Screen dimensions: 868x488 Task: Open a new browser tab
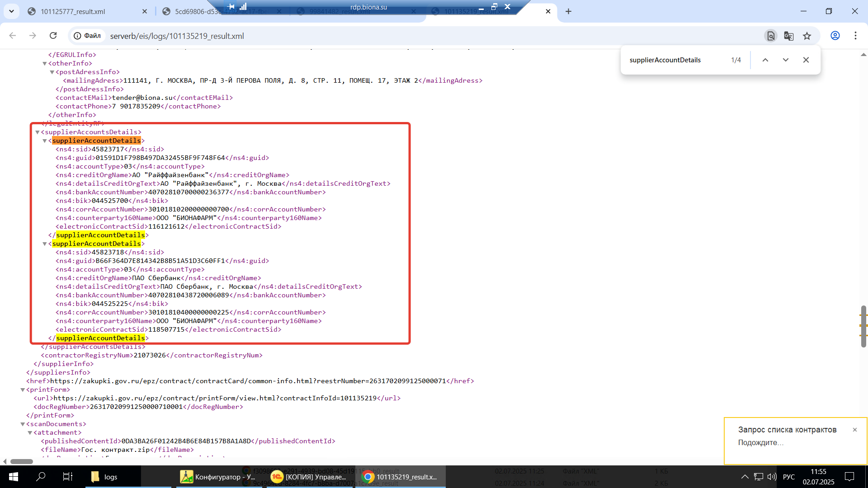[x=568, y=11]
